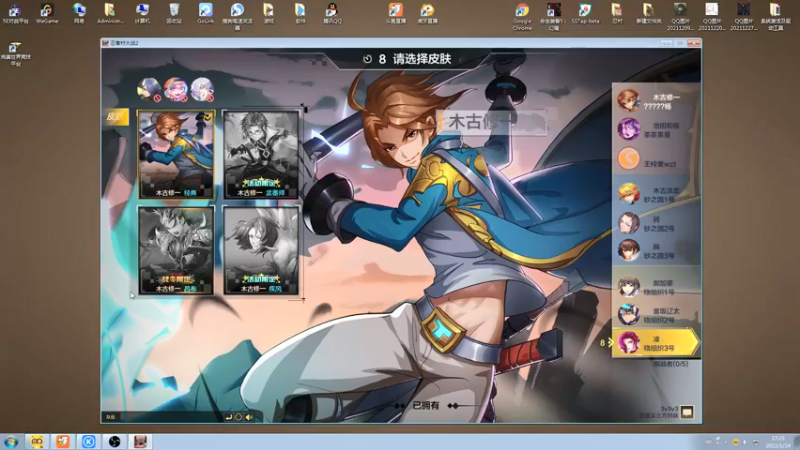This screenshot has height=450, width=800.
Task: Click the orange app taskbar icon
Action: [63, 442]
